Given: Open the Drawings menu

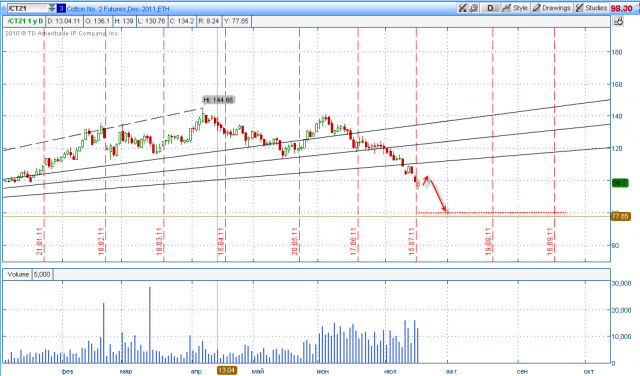Looking at the screenshot, I should (x=552, y=8).
